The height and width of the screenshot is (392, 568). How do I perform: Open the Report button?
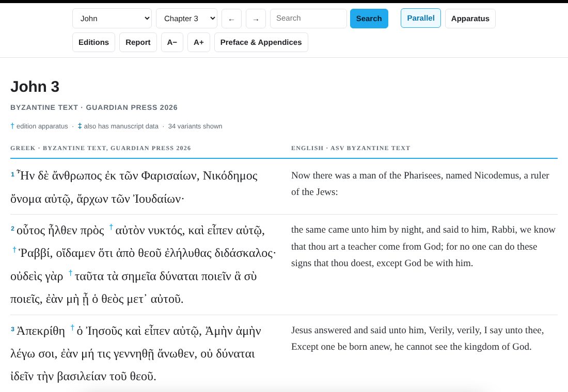[138, 42]
